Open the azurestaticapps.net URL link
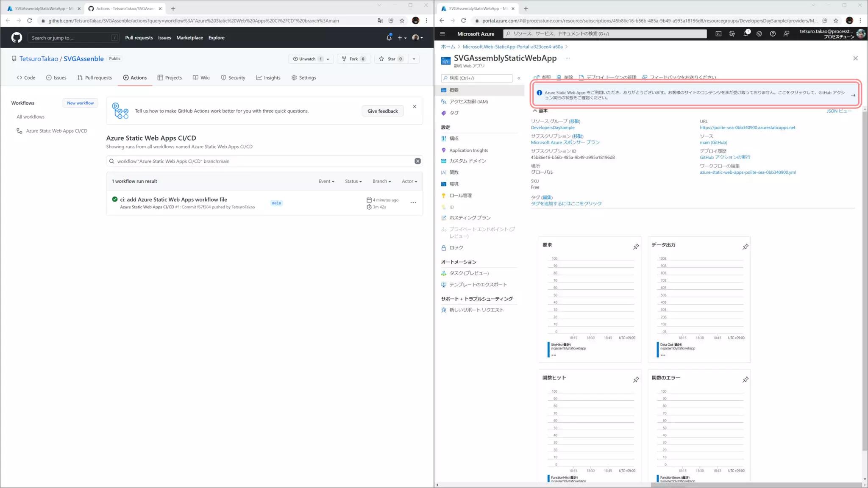 coord(747,128)
